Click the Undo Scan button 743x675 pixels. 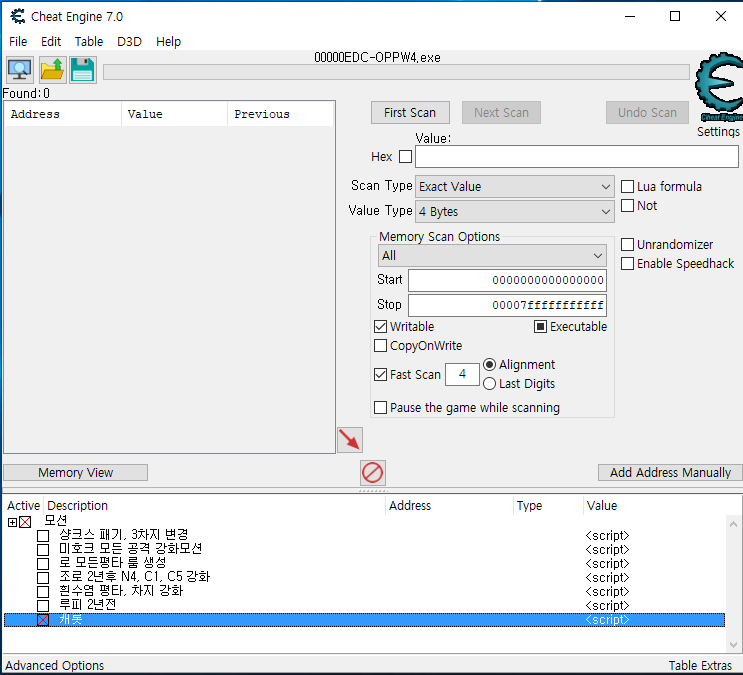click(647, 113)
